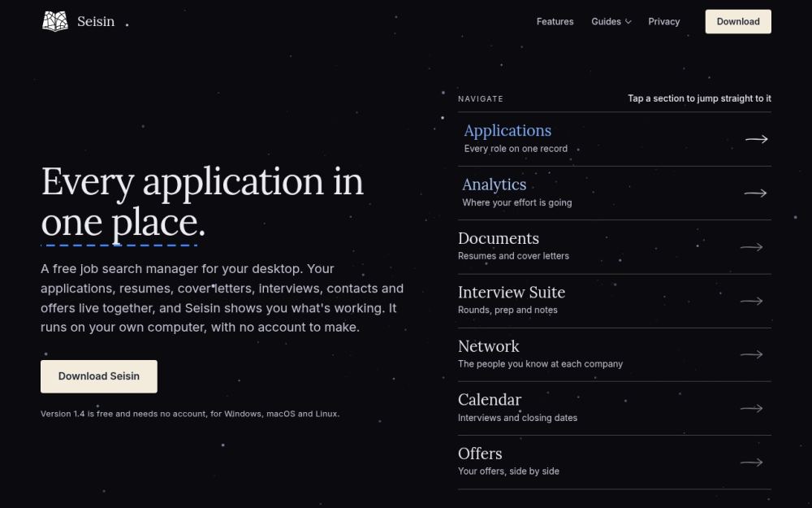
Task: Open the Guides menu label in the top navigation
Action: 606,22
